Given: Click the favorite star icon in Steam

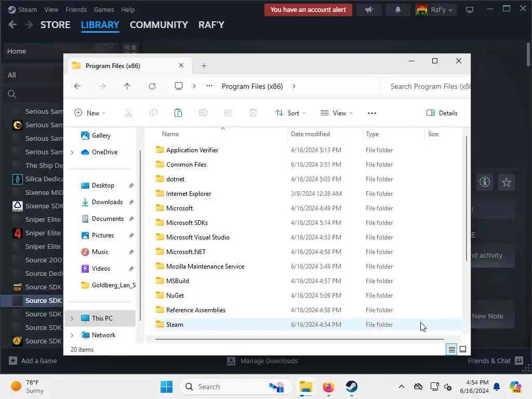Looking at the screenshot, I should click(x=506, y=182).
